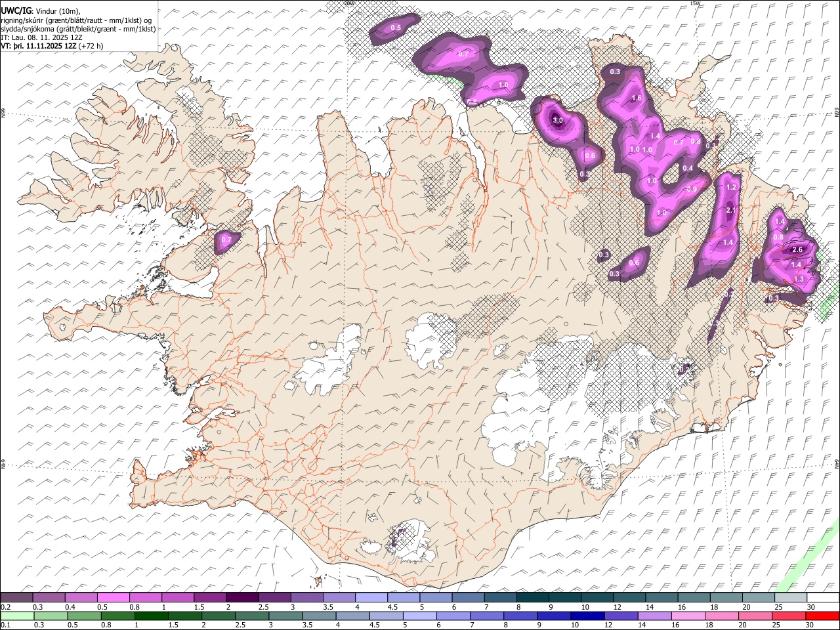Click the 0.1 label in the rain legend
Image resolution: width=840 pixels, height=630 pixels.
pos(5,625)
